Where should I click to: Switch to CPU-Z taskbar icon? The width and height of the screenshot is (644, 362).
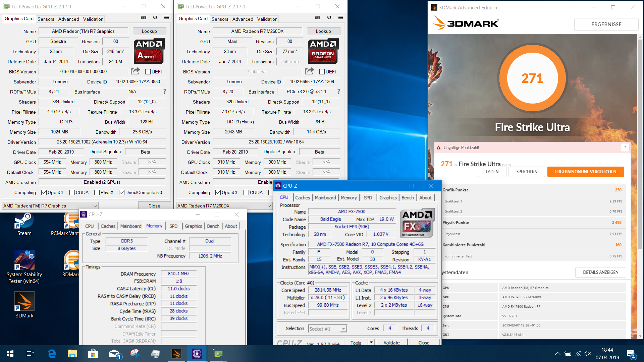click(x=197, y=354)
